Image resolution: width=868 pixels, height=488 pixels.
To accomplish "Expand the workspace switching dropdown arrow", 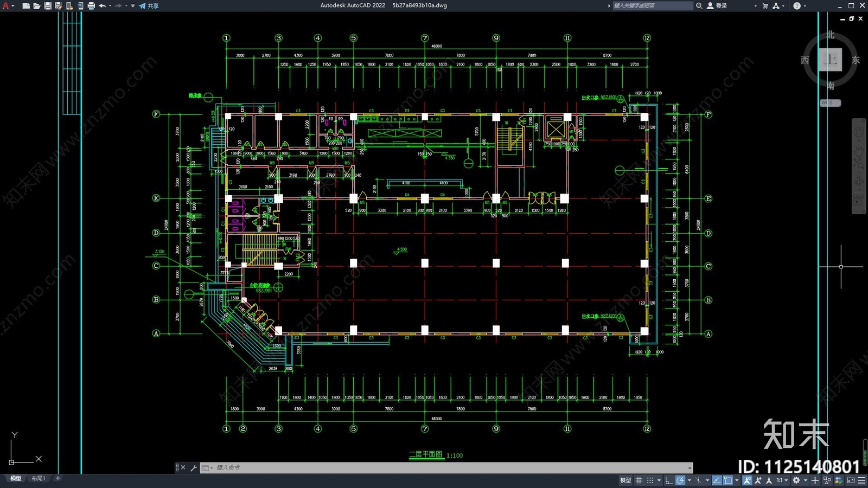I will pos(806,480).
